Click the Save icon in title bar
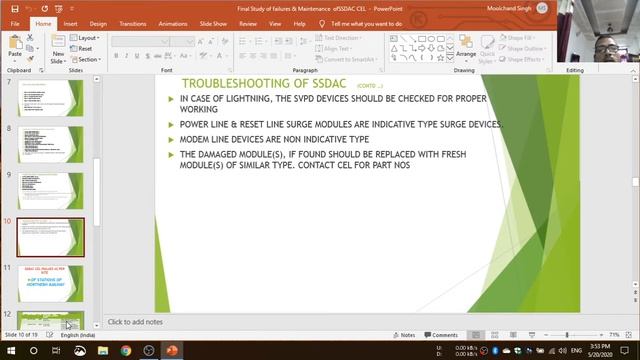The image size is (640, 360). 15,9
